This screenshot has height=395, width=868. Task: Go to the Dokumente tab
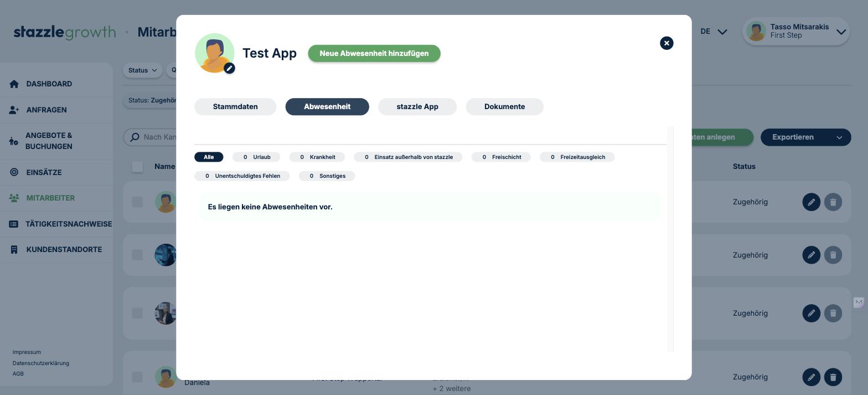click(505, 106)
